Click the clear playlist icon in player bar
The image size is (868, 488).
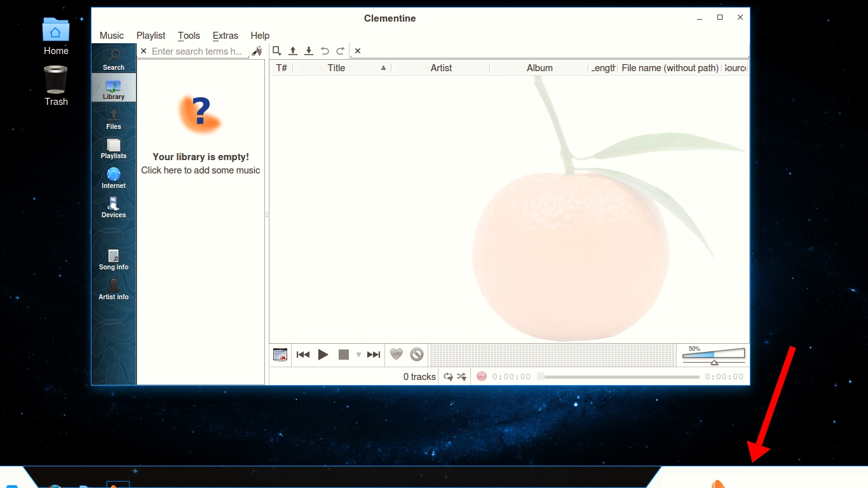coord(280,355)
